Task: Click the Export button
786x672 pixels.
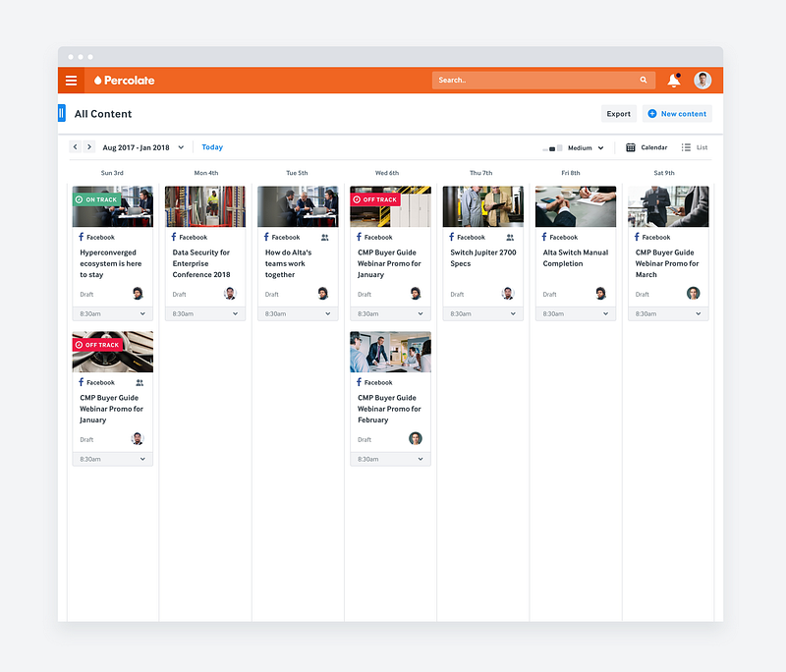Action: pos(619,114)
